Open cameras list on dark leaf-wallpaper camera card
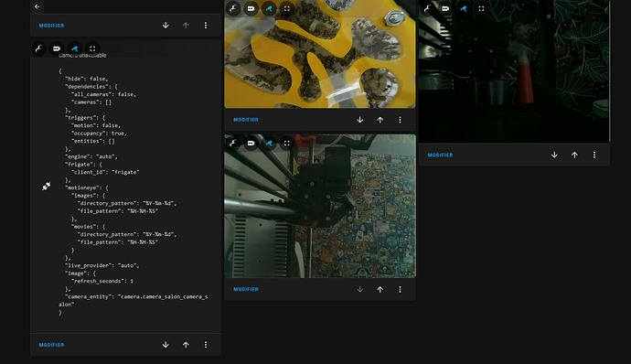Image resolution: width=631 pixels, height=364 pixels. 445,8
